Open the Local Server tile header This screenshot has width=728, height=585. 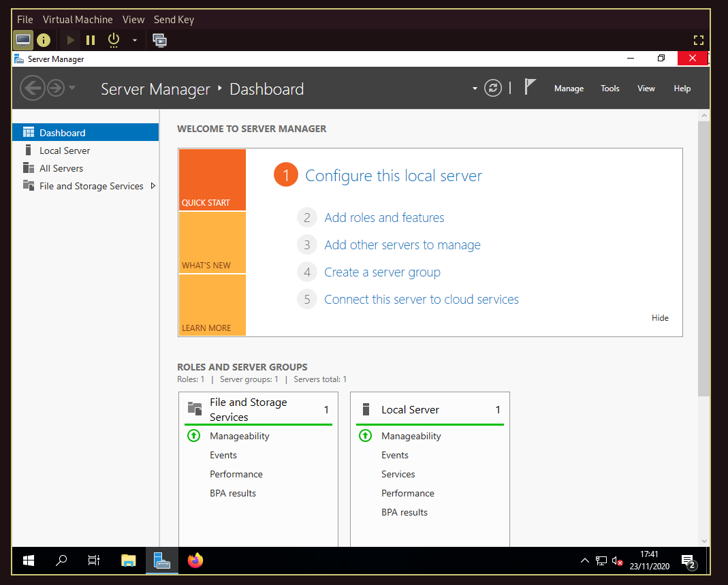[x=430, y=409]
